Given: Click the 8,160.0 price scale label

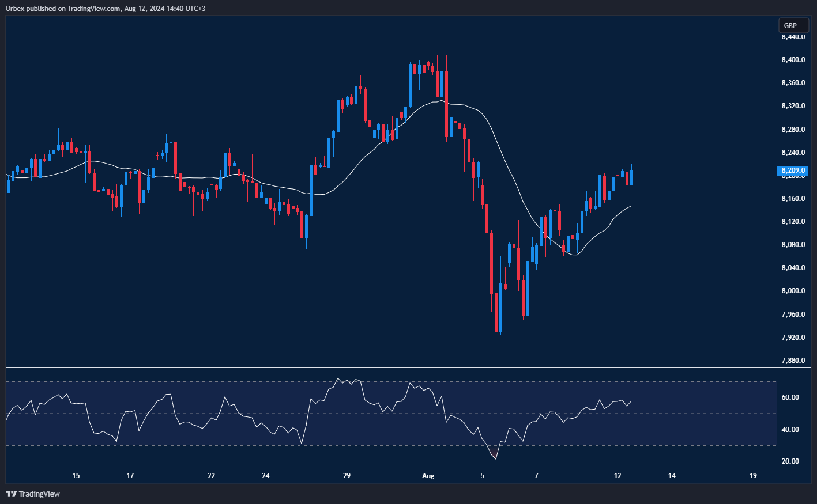Looking at the screenshot, I should (793, 199).
